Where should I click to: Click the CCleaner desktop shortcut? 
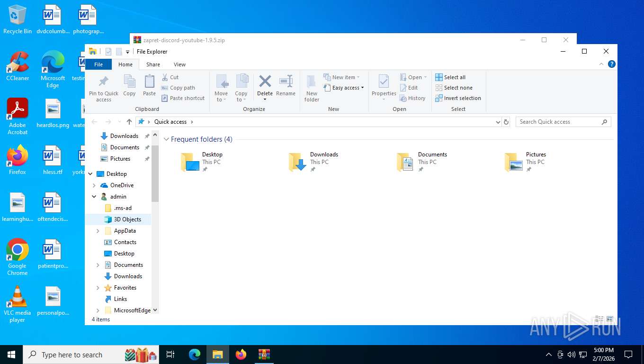[x=18, y=67]
